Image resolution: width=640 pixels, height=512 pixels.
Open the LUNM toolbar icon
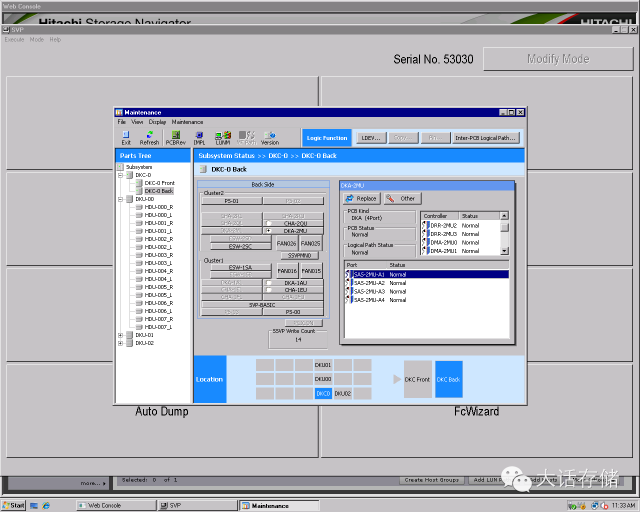[x=223, y=135]
